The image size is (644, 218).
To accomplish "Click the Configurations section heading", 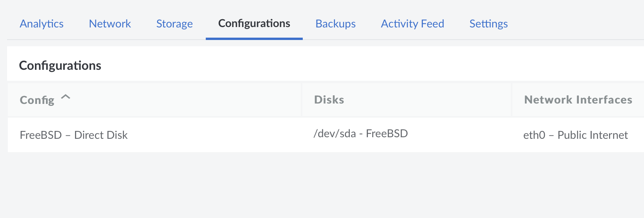I will click(x=60, y=65).
